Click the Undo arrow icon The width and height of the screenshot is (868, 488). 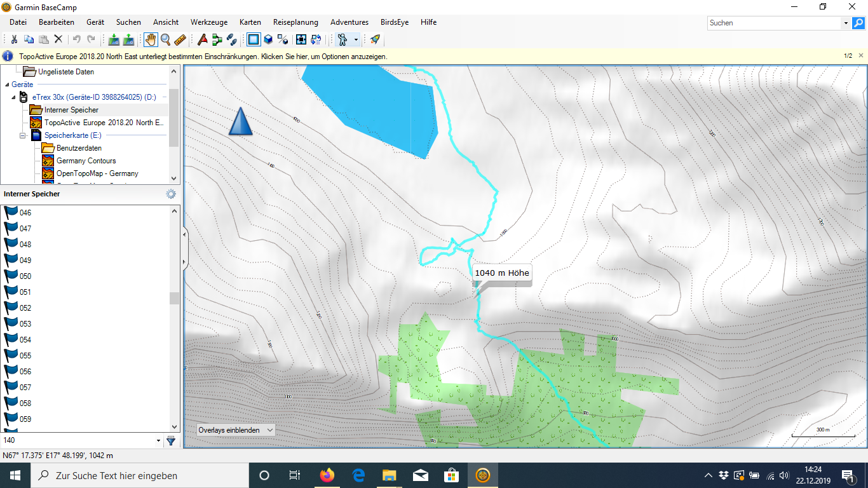pyautogui.click(x=76, y=39)
